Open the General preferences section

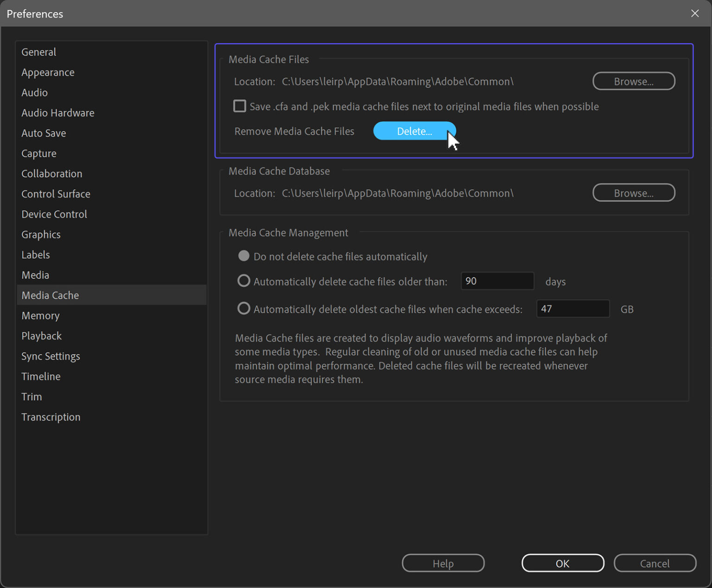(38, 52)
